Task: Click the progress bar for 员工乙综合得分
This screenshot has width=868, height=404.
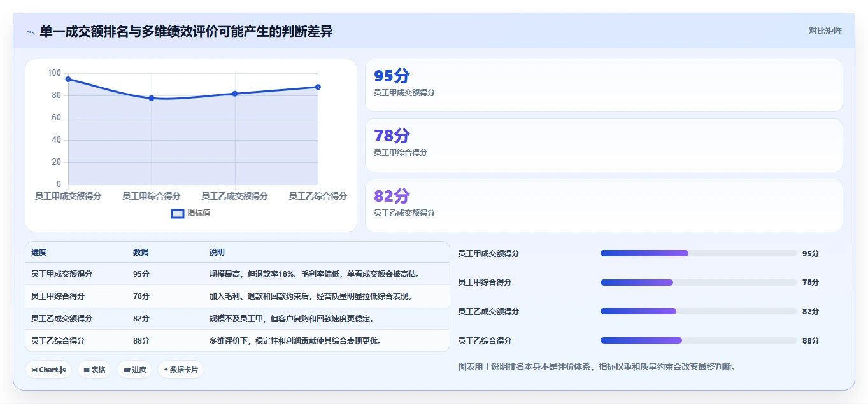Action: pos(699,340)
